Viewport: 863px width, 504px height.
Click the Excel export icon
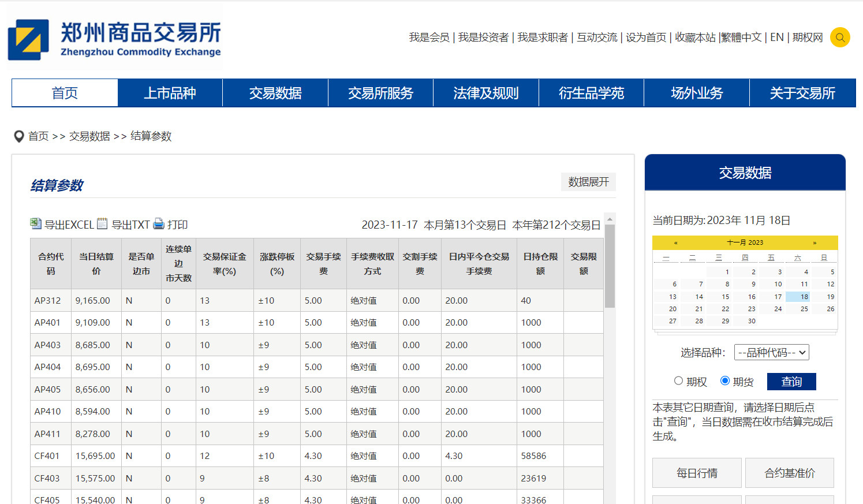click(x=36, y=223)
